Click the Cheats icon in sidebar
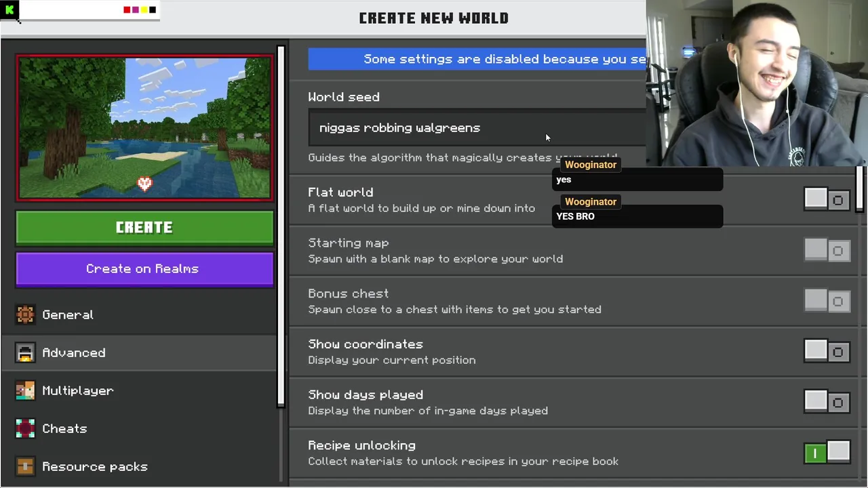This screenshot has width=868, height=488. (25, 428)
